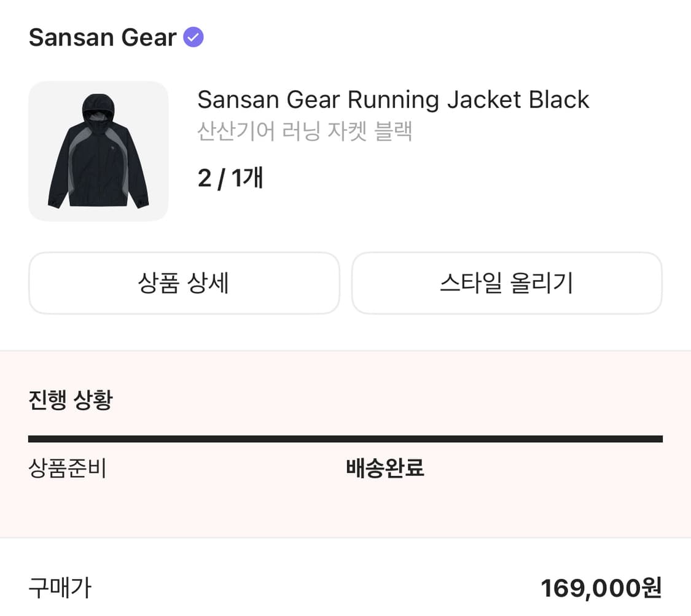Click the black progress line above 상품준비

click(x=184, y=438)
